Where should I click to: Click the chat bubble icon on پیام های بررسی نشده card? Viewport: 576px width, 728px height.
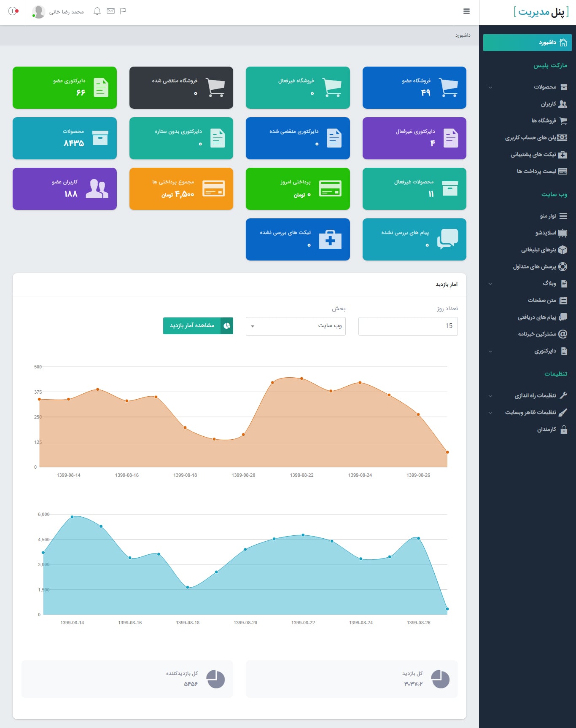448,239
